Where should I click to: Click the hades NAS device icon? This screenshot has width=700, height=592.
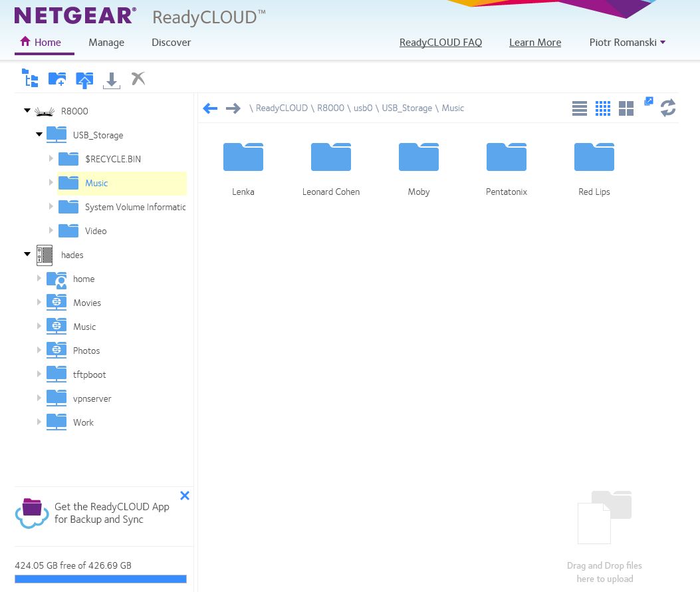click(45, 255)
